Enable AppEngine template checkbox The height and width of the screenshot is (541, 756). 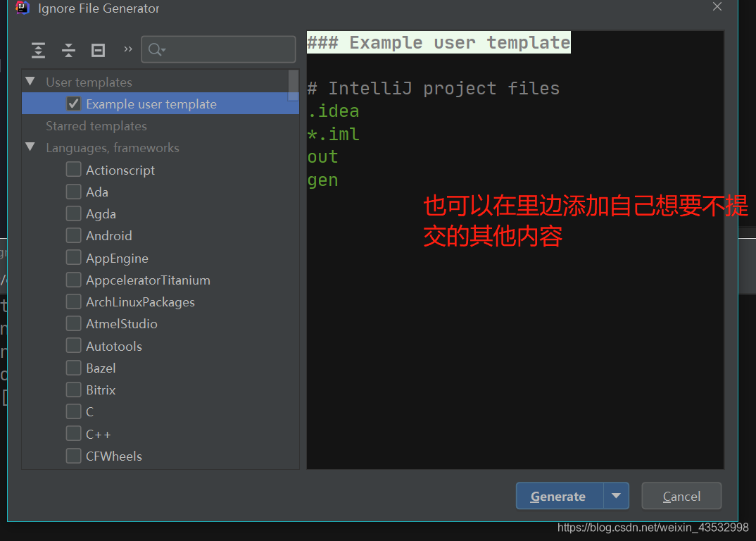coord(73,258)
